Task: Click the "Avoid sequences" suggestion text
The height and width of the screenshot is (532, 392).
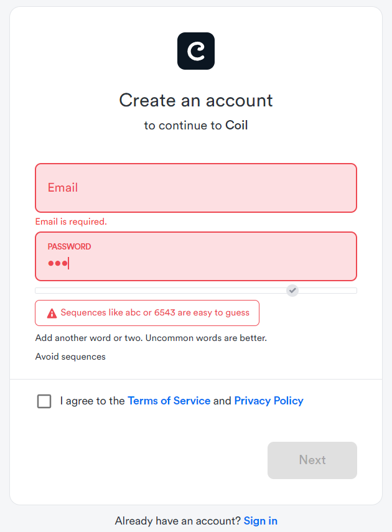Action: tap(70, 357)
